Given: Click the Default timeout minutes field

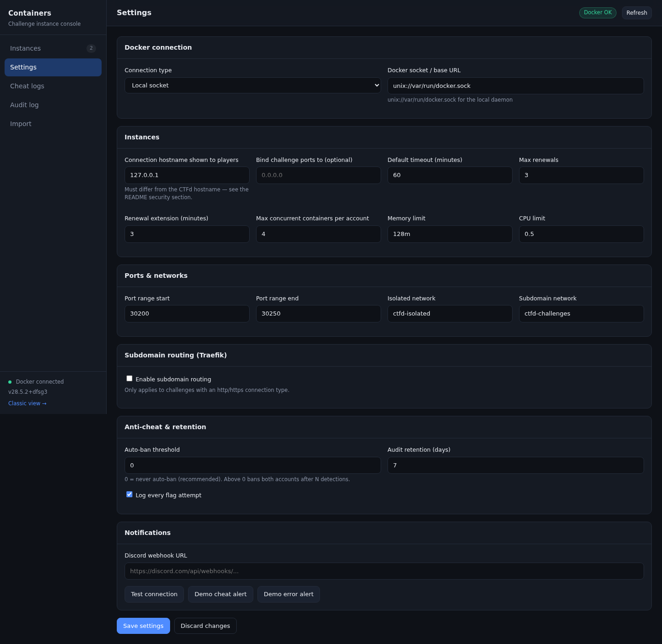Looking at the screenshot, I should [x=450, y=175].
